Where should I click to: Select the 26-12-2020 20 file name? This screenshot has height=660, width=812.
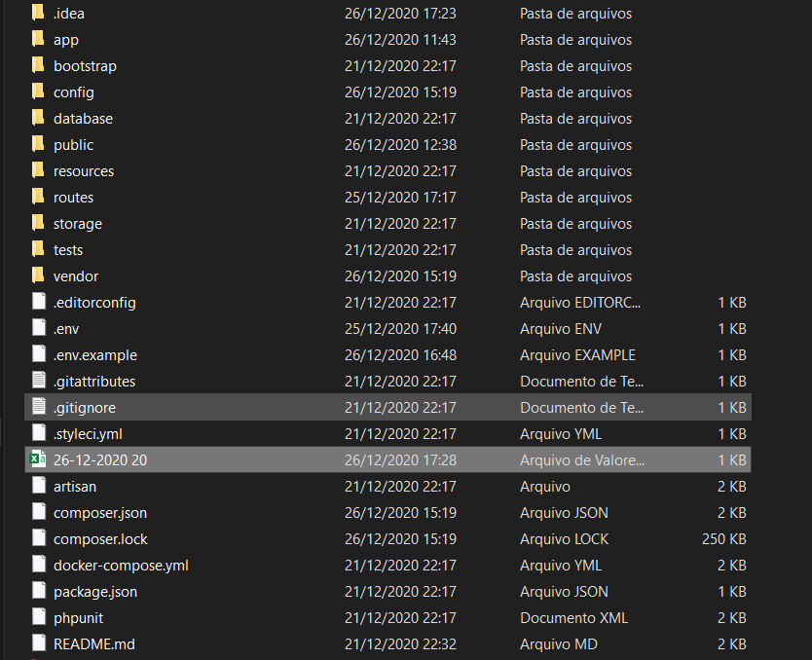coord(100,460)
